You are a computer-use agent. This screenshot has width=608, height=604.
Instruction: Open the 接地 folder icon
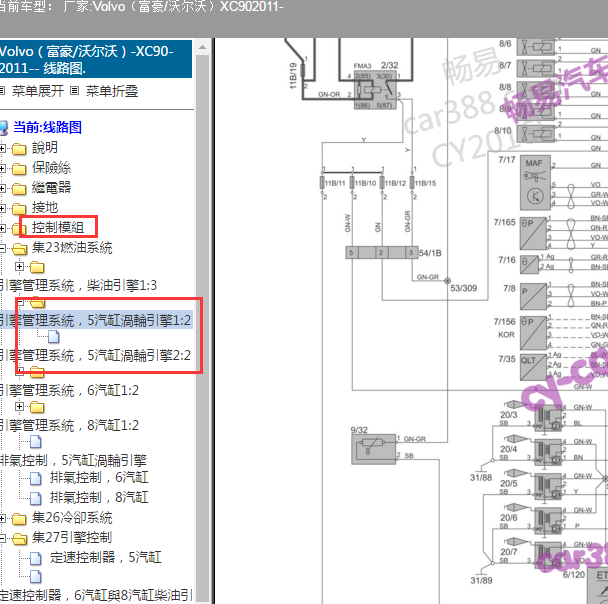click(19, 209)
